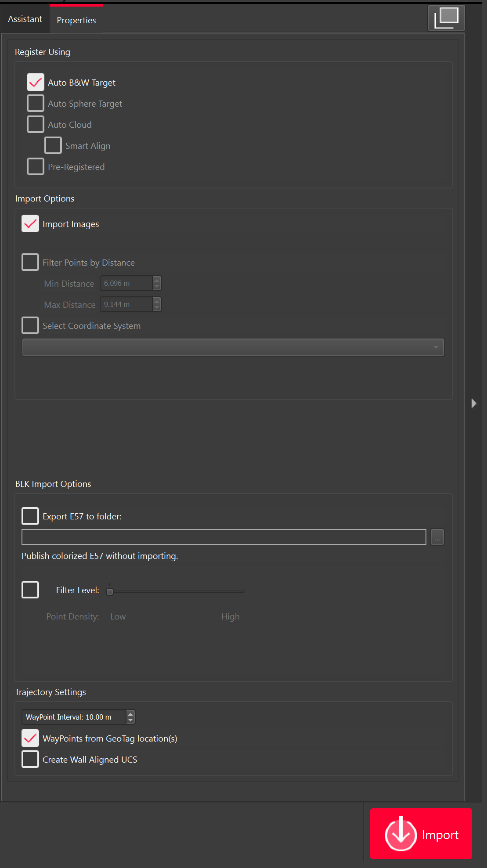The image size is (487, 868).
Task: Click the E57 export folder path field
Action: pos(224,537)
